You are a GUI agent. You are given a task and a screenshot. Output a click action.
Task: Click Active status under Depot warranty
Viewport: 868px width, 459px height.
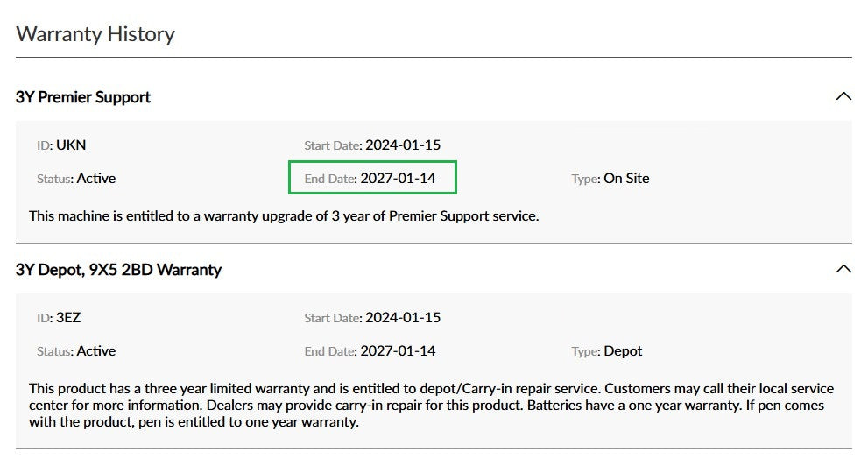click(x=96, y=350)
